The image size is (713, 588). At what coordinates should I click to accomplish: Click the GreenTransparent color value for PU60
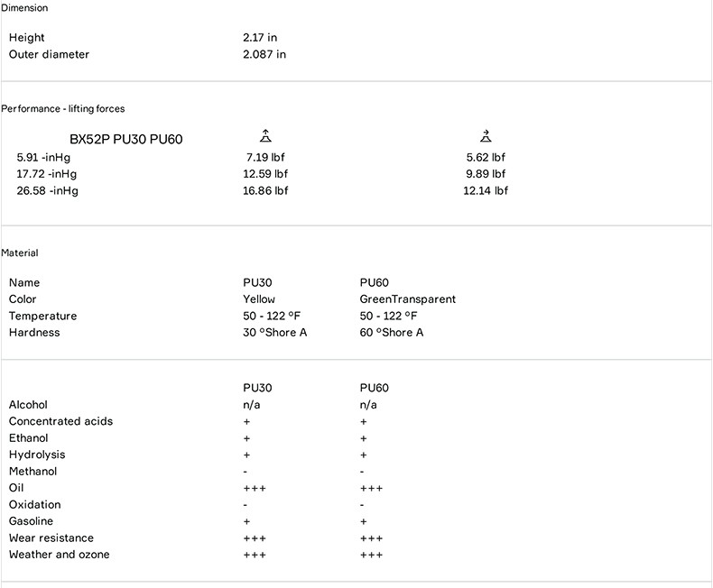pos(408,299)
